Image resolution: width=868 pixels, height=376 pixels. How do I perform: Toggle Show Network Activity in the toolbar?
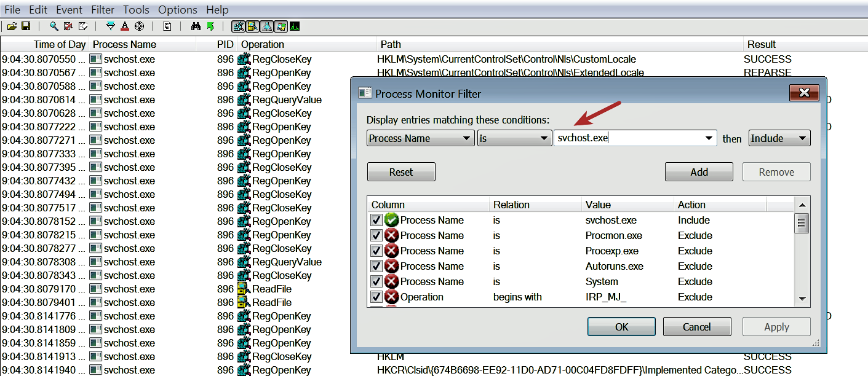pyautogui.click(x=266, y=26)
